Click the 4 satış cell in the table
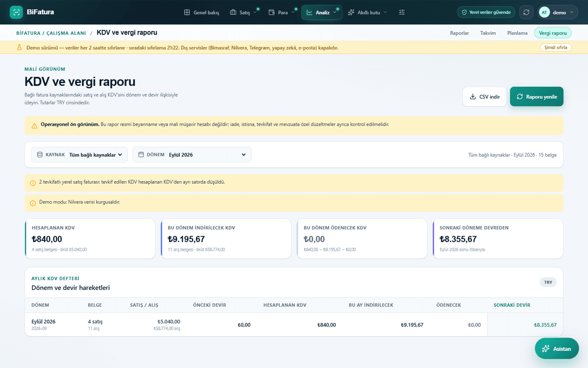 point(95,322)
